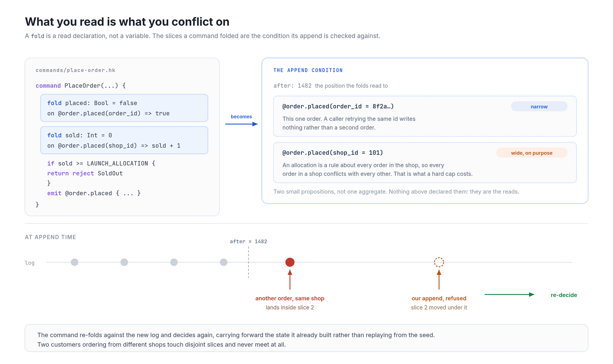Select the 'wide, on purpose' badge
The height and width of the screenshot is (364, 613).
(532, 153)
